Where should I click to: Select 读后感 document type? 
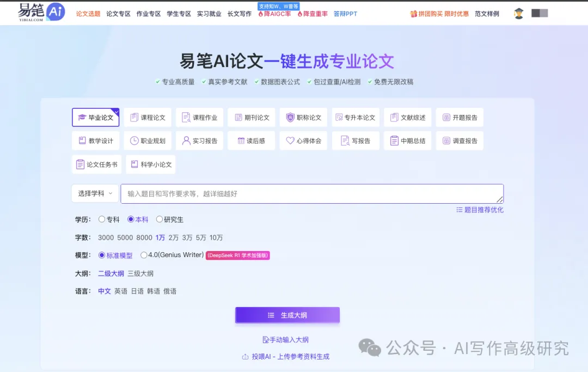(252, 141)
